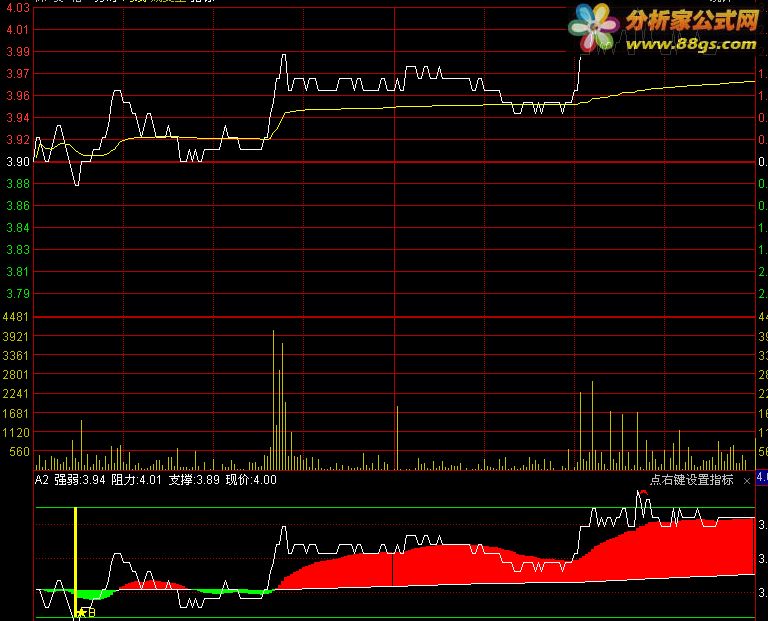Click the 2801 volume axis label
This screenshot has height=621, width=768.
[x=16, y=375]
